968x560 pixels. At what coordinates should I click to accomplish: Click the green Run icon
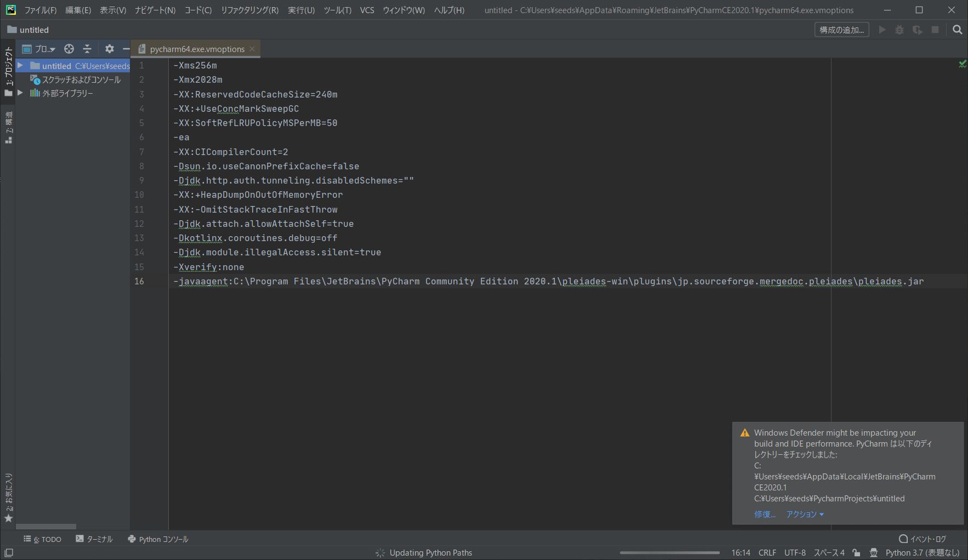(x=882, y=30)
